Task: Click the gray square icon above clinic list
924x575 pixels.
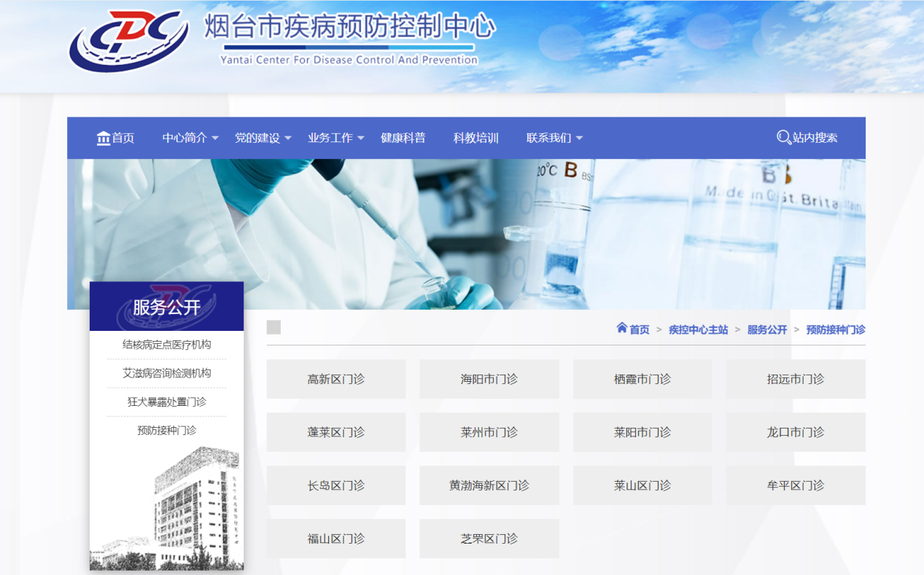Action: (273, 327)
